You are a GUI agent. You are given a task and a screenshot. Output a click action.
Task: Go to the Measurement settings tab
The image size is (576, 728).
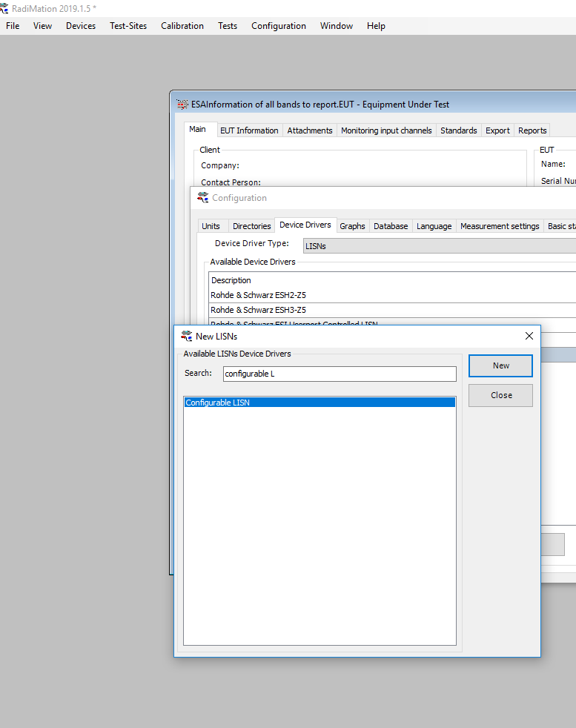[x=500, y=226]
